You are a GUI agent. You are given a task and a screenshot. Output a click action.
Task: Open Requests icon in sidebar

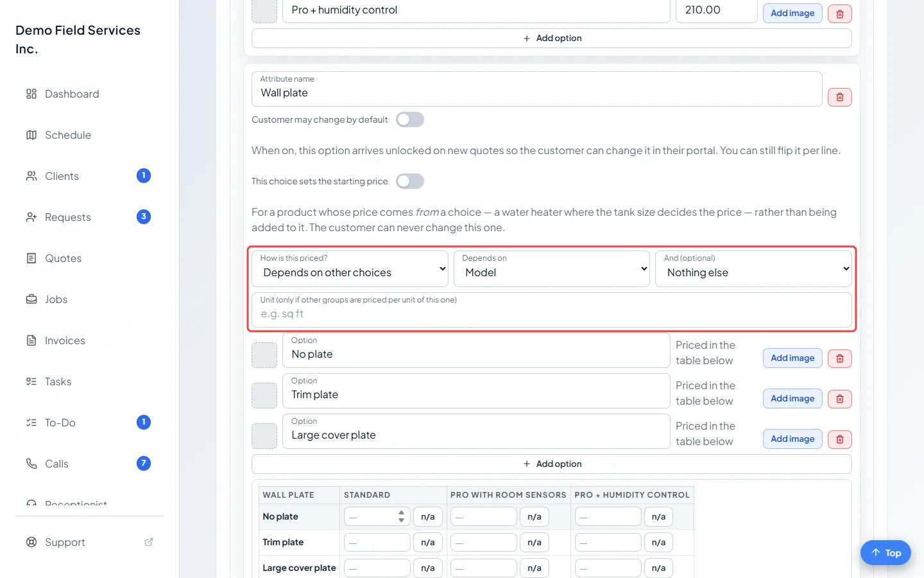click(x=31, y=217)
